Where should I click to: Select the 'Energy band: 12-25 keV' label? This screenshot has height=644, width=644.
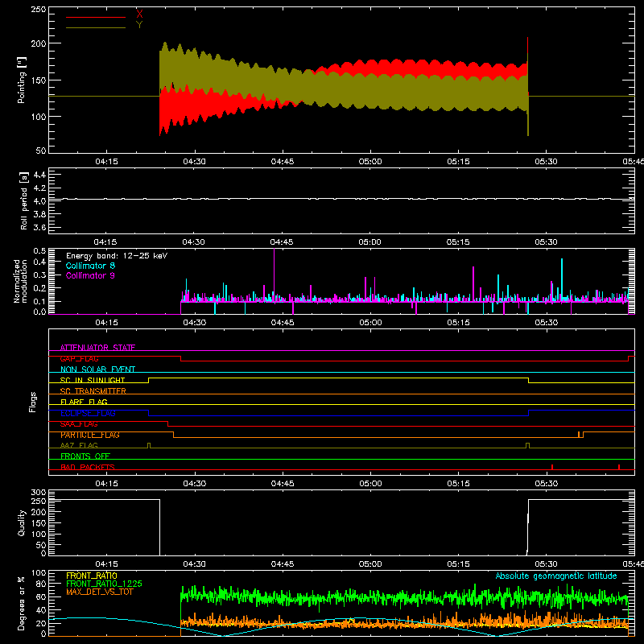point(117,256)
